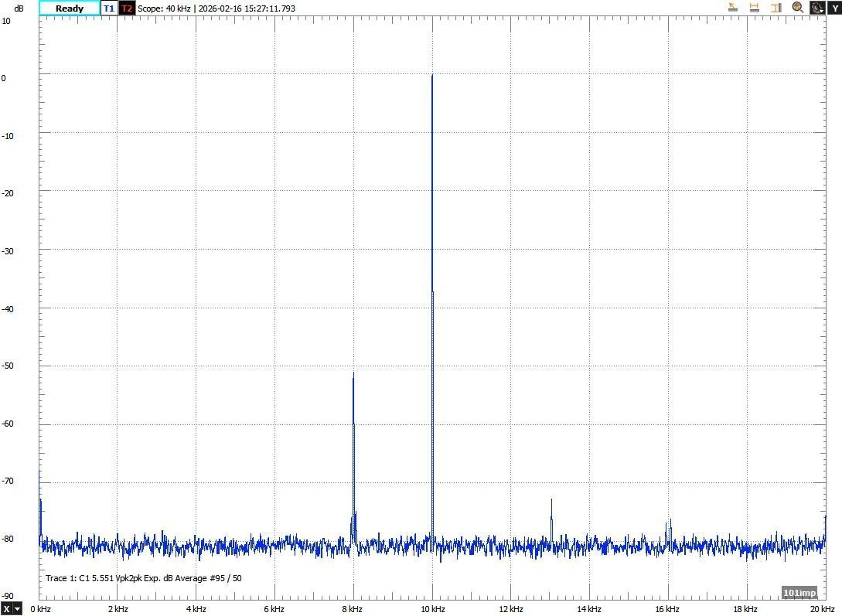The height and width of the screenshot is (616, 842).
Task: Click the dB unit label
Action: (x=19, y=9)
